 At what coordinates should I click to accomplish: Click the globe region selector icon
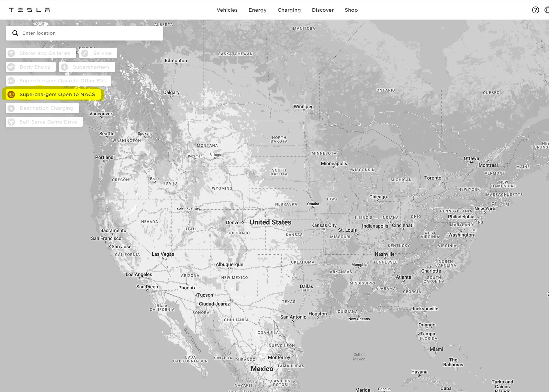546,10
